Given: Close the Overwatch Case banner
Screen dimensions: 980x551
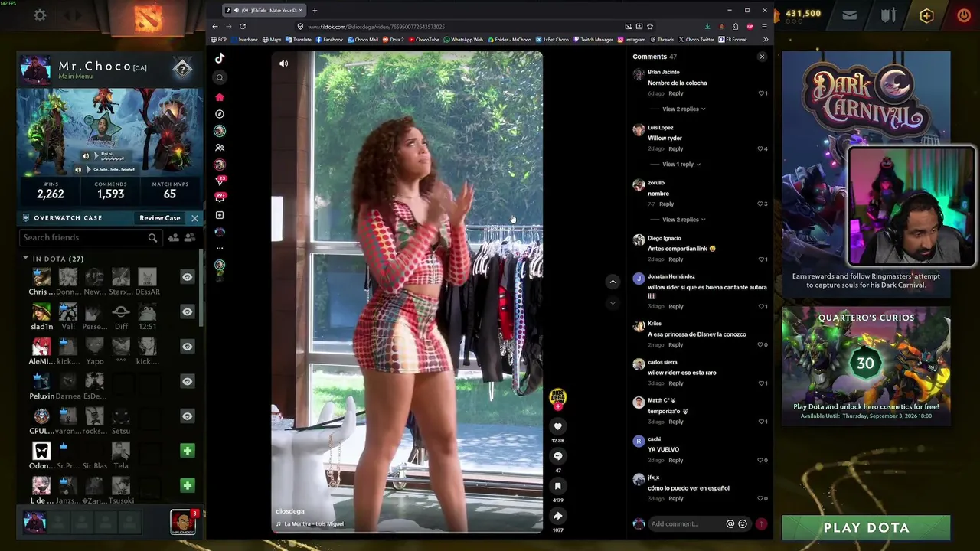Looking at the screenshot, I should point(194,218).
